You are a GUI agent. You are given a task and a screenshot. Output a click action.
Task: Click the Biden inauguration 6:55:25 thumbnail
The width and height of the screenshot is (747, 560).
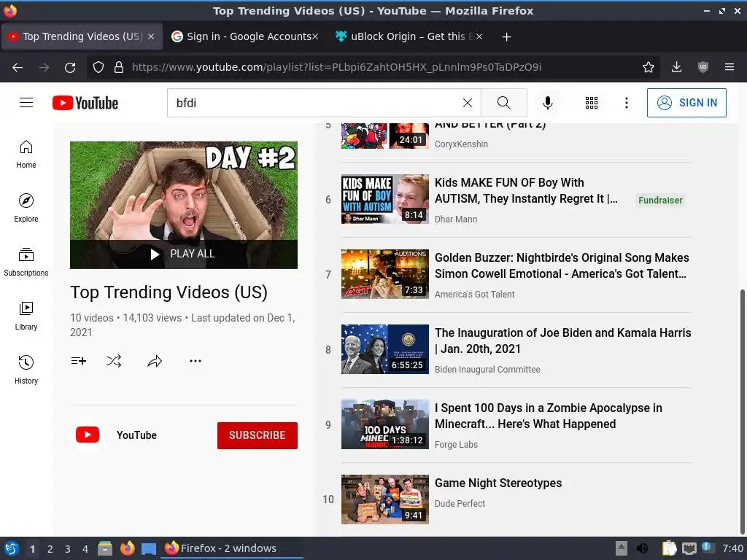tap(385, 349)
